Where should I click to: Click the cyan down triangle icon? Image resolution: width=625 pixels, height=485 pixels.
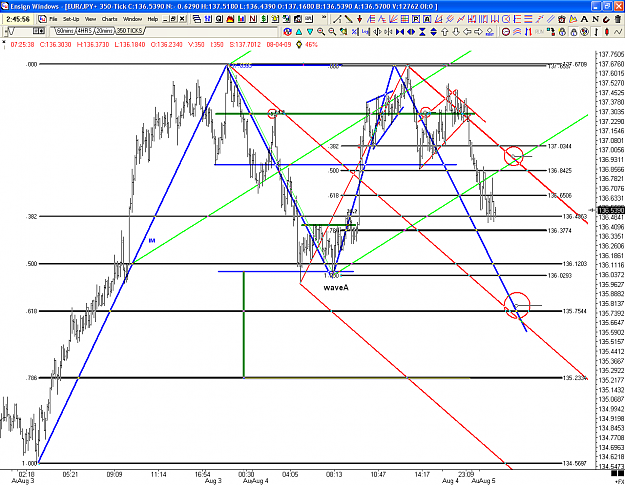click(310, 31)
